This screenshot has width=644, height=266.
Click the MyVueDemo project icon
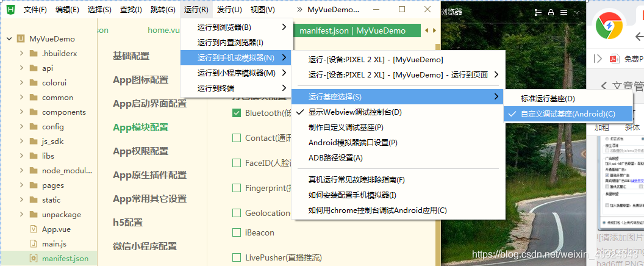[x=21, y=39]
